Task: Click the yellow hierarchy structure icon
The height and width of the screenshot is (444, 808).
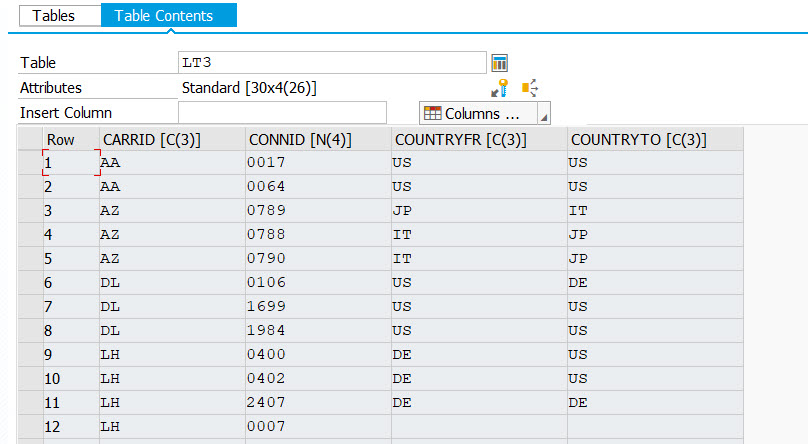Action: point(530,88)
